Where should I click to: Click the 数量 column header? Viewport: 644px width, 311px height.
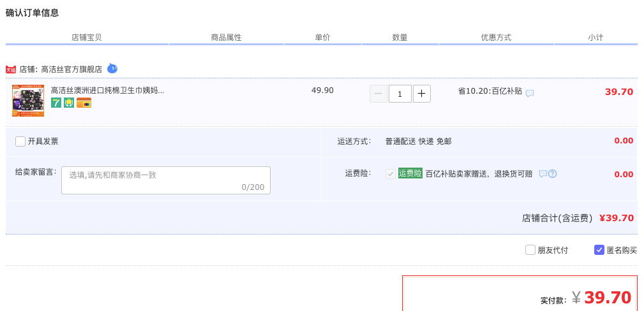coord(400,38)
